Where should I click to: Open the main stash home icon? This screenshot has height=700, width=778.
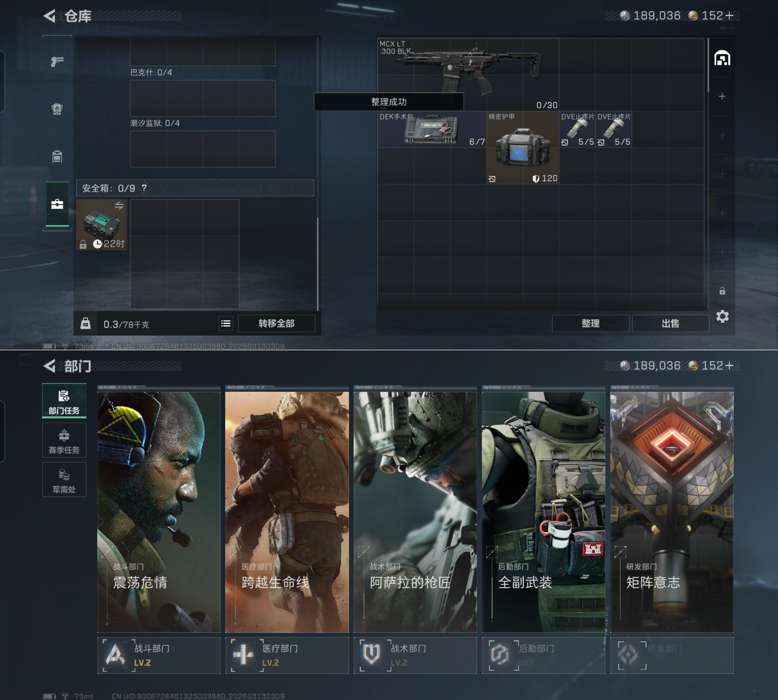(722, 58)
